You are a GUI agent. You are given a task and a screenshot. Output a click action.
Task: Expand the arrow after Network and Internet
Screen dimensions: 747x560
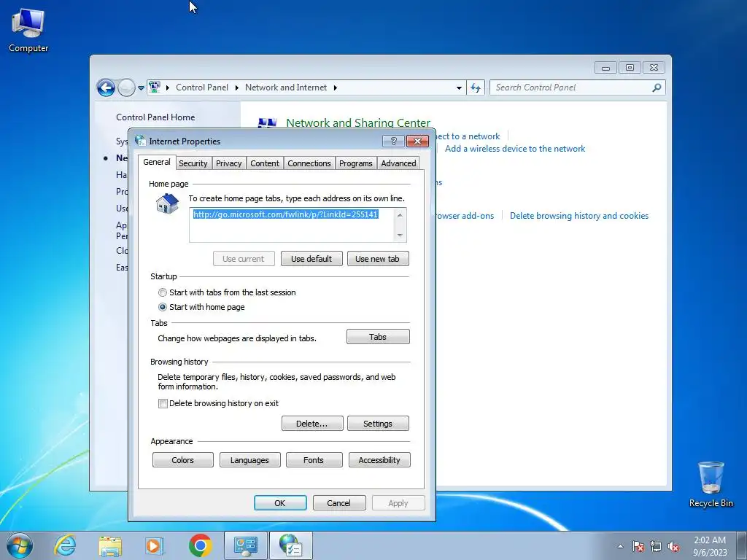336,87
